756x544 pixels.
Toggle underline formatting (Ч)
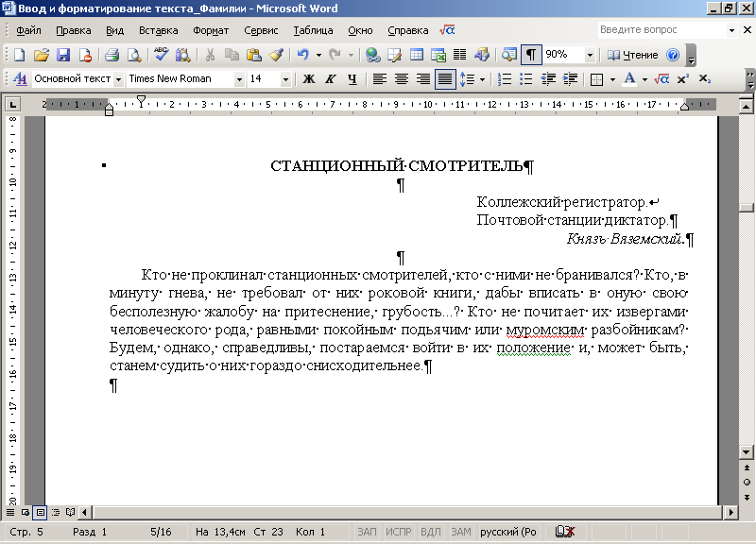point(352,79)
